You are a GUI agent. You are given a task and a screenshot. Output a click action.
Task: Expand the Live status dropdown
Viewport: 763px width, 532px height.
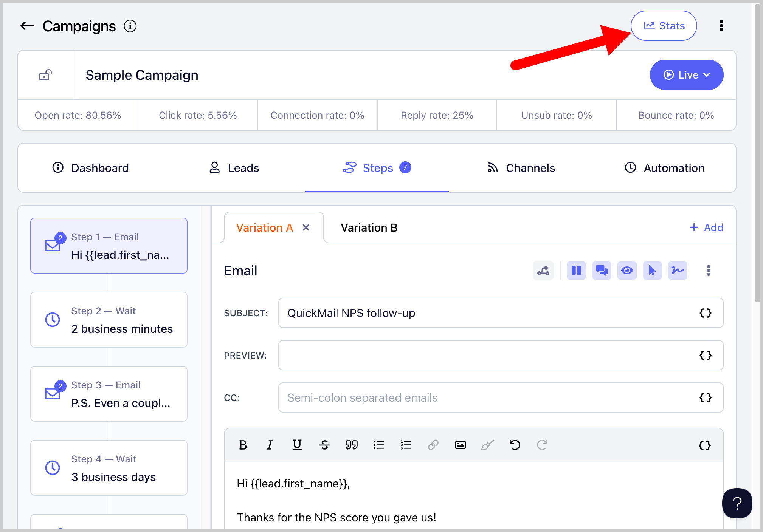coord(686,75)
